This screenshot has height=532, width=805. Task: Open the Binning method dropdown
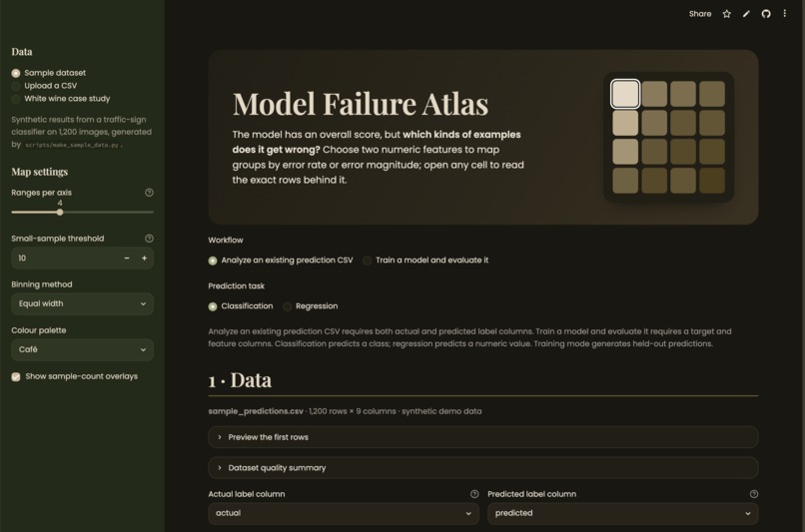(82, 303)
